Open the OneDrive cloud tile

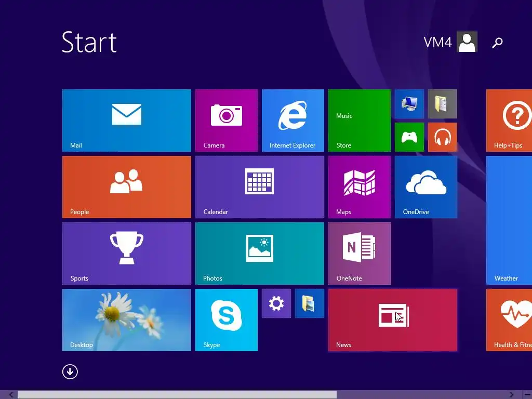click(426, 187)
